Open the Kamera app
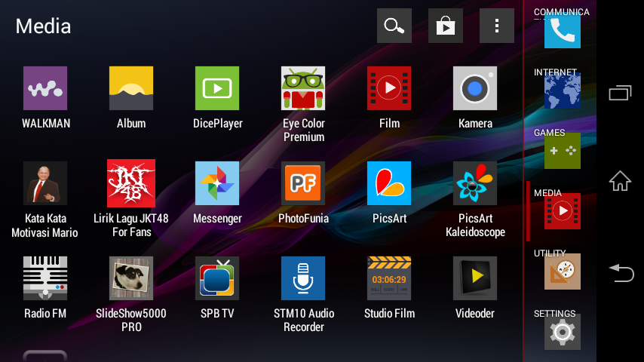Image resolution: width=644 pixels, height=362 pixels. click(475, 88)
